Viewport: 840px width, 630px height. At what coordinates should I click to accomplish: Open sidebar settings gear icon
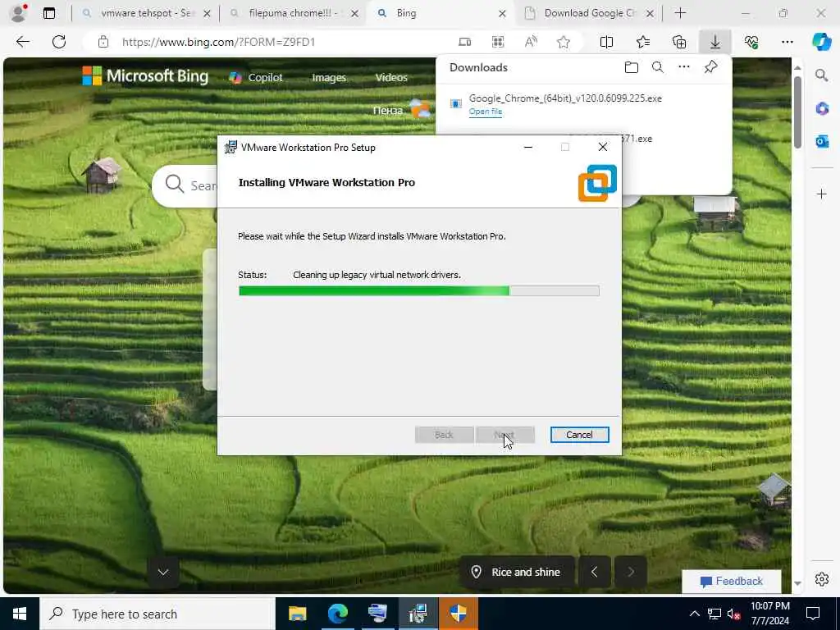pyautogui.click(x=822, y=579)
